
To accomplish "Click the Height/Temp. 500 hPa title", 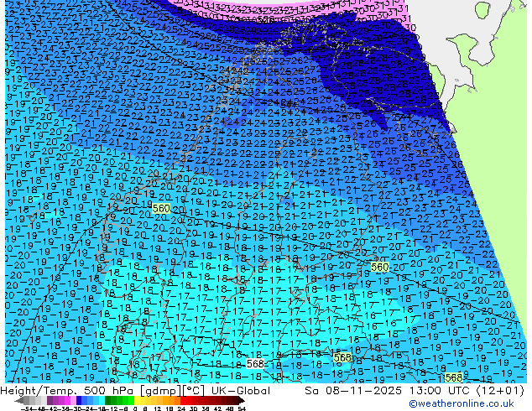I will [67, 391].
